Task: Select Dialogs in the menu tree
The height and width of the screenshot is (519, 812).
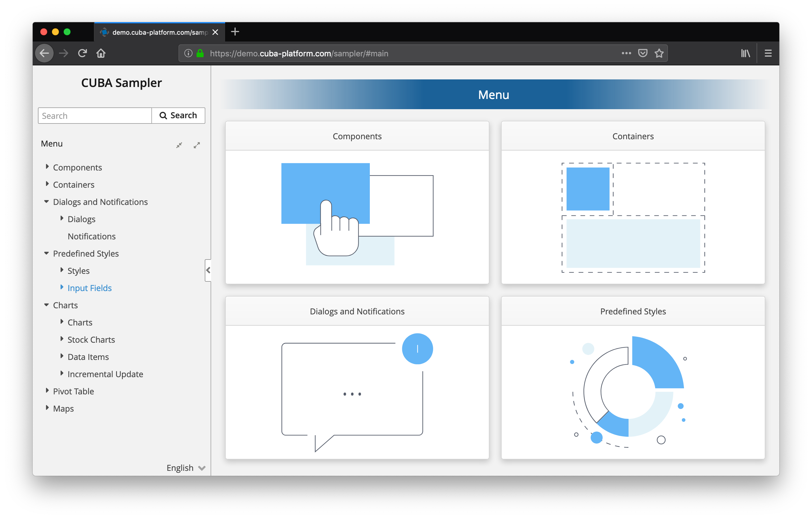Action: click(81, 219)
